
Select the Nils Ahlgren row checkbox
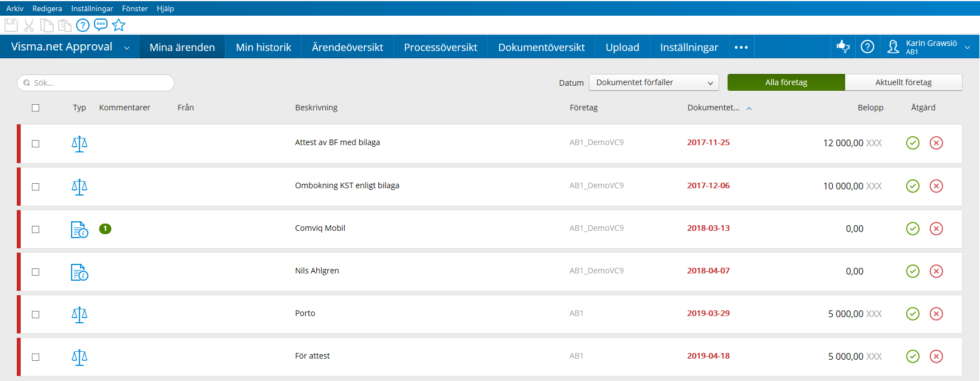[36, 272]
